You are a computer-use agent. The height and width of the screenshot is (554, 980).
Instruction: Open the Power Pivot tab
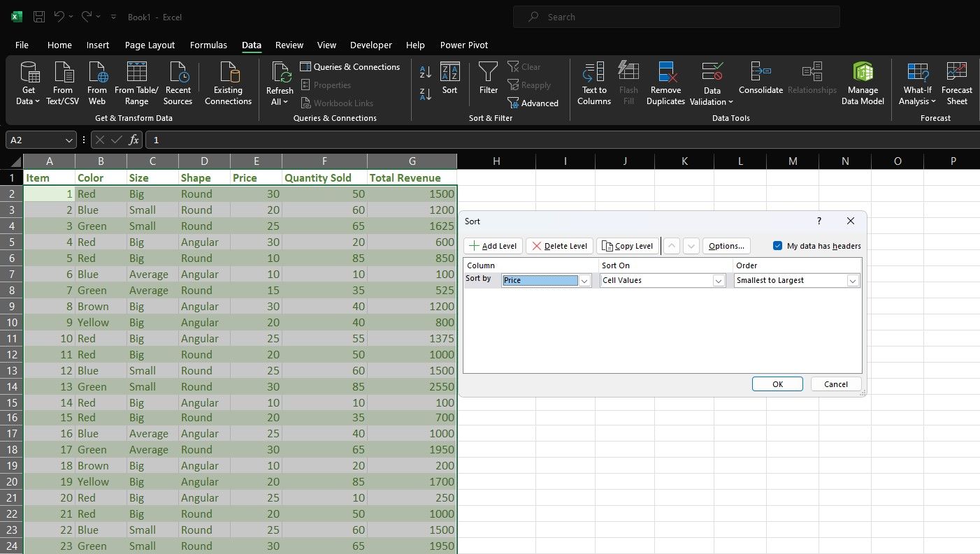[x=463, y=45]
